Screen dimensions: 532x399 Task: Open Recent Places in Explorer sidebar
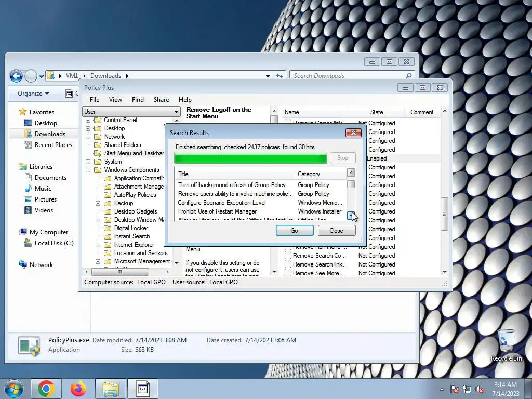pyautogui.click(x=48, y=145)
